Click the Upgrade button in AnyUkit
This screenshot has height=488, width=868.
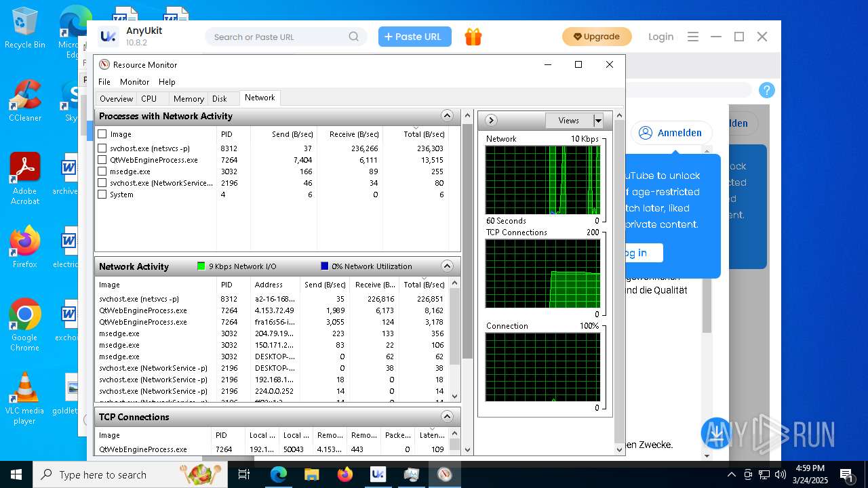click(x=597, y=37)
